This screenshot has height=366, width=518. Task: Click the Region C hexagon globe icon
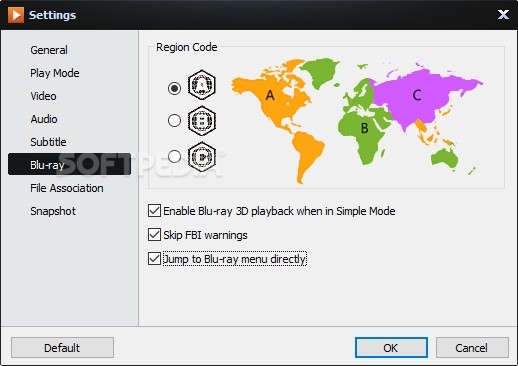tap(202, 156)
